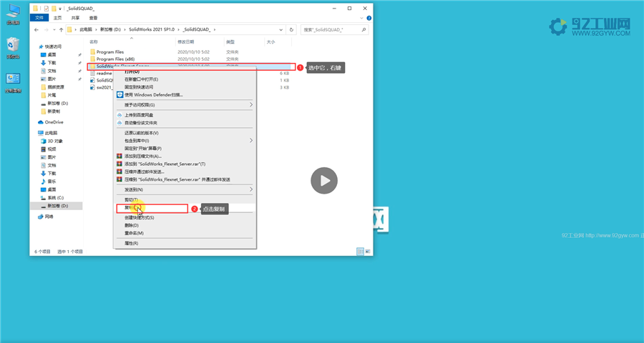Click the quick access properties checkmark icon
Image resolution: width=644 pixels, height=343 pixels.
click(46, 8)
